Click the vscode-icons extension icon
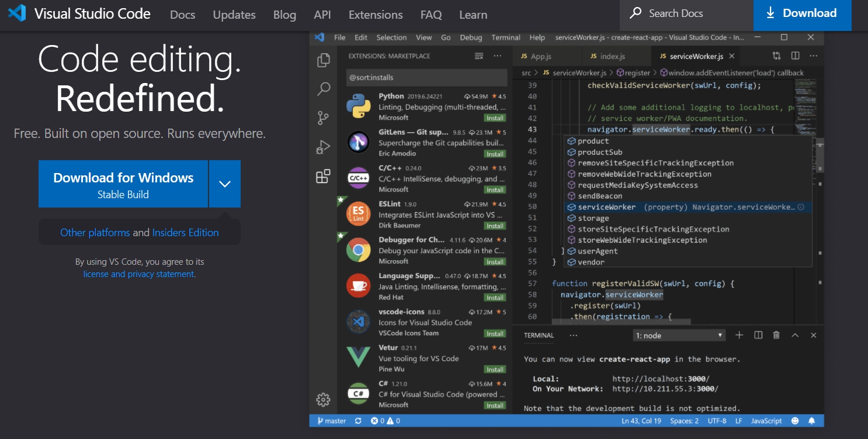868x439 pixels. coord(359,322)
